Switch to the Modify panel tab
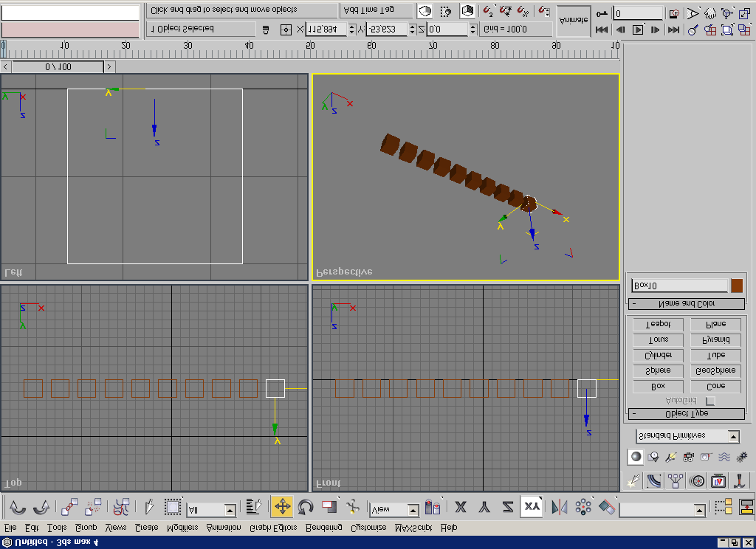Viewport: 756px width, 549px height. [x=654, y=480]
